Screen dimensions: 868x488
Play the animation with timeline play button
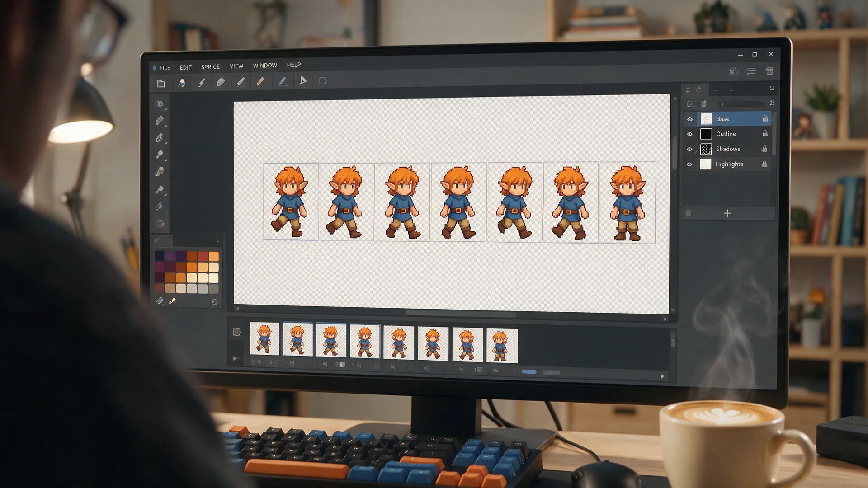(235, 358)
